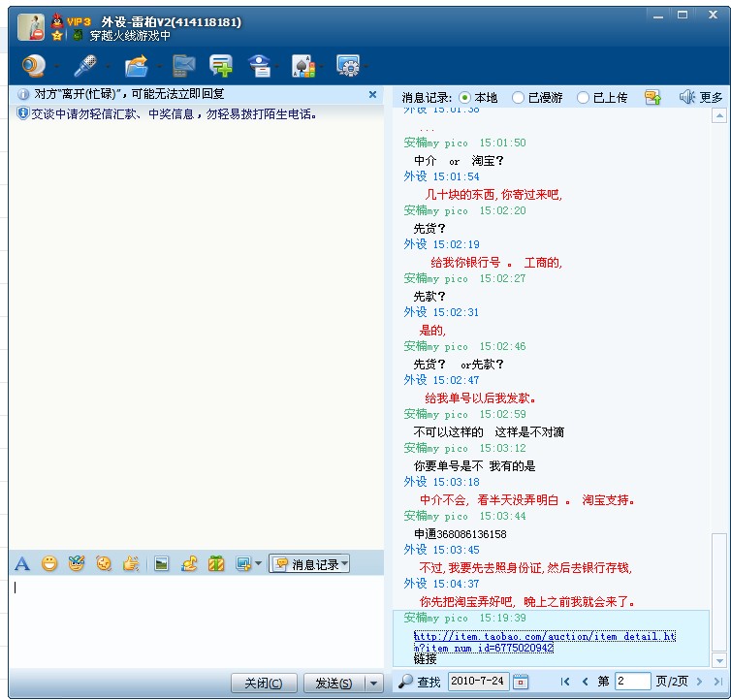Open the emoticon smiley picker
The width and height of the screenshot is (731, 700).
coord(49,564)
